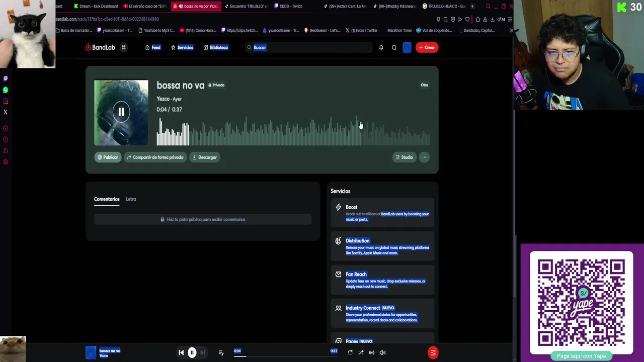
Task: Seek in the bossa no va waveform
Action: pyautogui.click(x=293, y=131)
